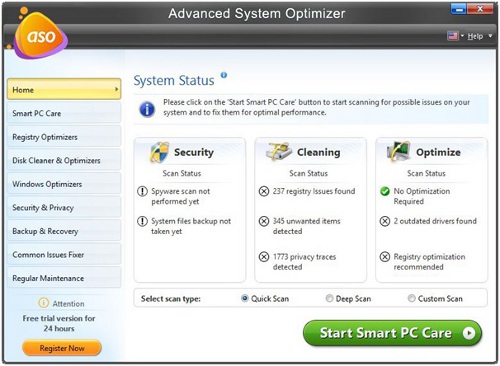Open the Help menu
The image size is (500, 366).
(475, 36)
